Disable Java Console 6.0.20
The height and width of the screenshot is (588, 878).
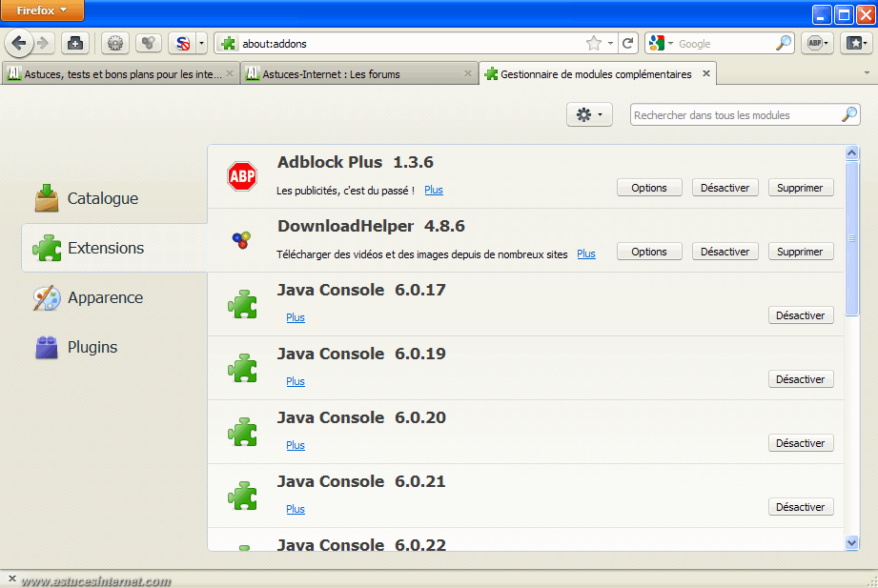(801, 443)
